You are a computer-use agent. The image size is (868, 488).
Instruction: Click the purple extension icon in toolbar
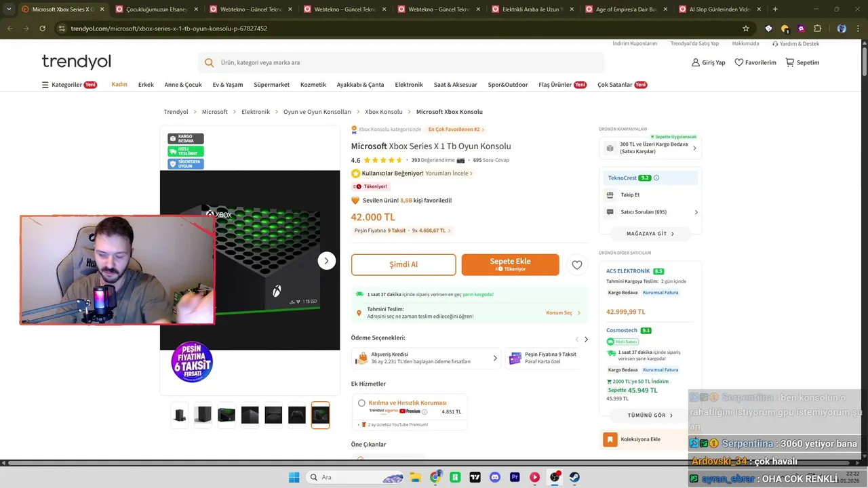(x=801, y=28)
